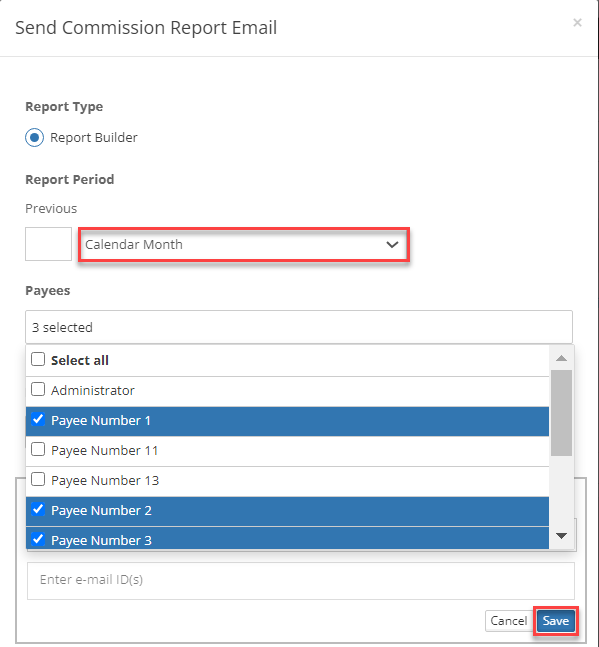599x647 pixels.
Task: Click the chevron arrow of the period dropdown
Action: [x=392, y=244]
